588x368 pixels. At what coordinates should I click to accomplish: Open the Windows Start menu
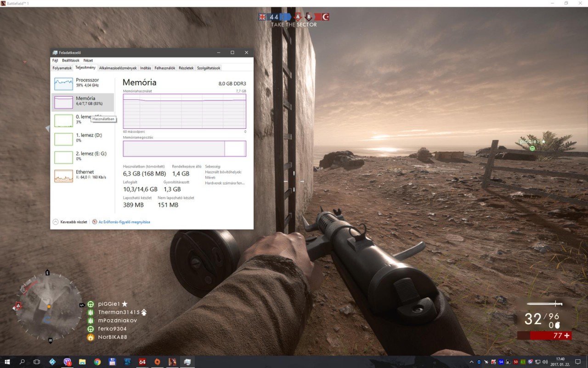pyautogui.click(x=7, y=362)
